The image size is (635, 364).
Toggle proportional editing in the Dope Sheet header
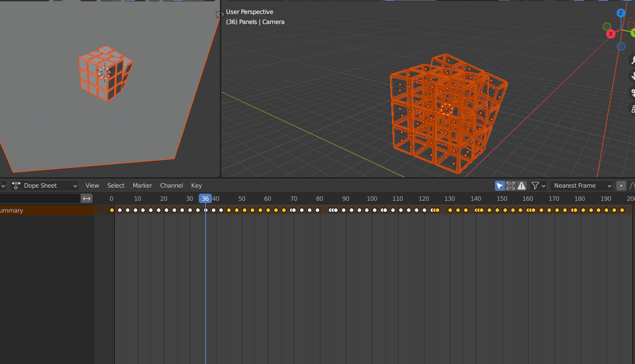[621, 185]
